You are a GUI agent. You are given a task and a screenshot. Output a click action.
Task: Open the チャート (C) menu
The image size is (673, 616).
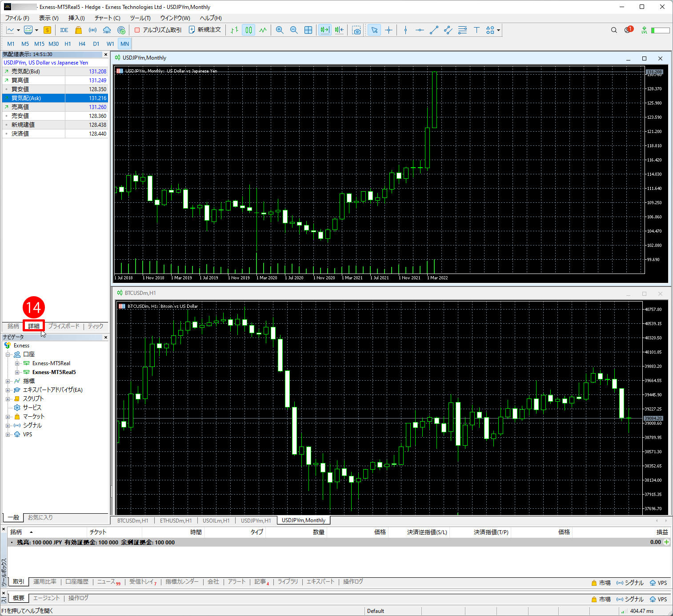point(107,18)
